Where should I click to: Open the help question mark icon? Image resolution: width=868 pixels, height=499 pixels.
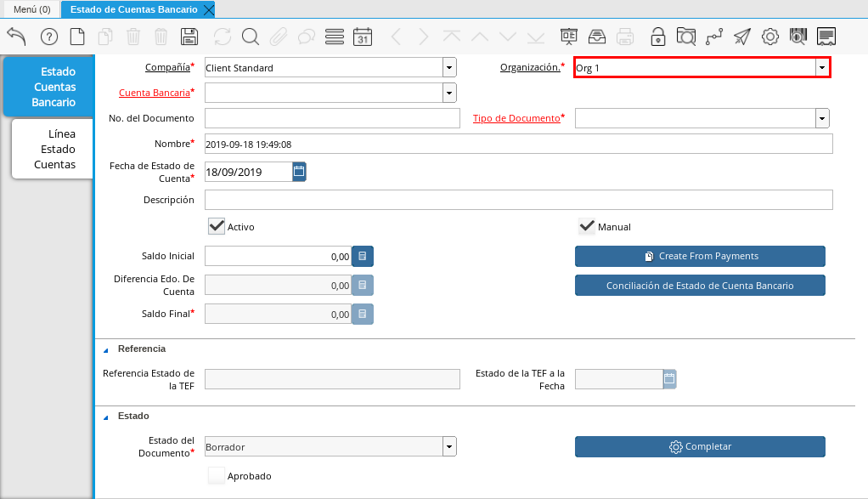49,37
